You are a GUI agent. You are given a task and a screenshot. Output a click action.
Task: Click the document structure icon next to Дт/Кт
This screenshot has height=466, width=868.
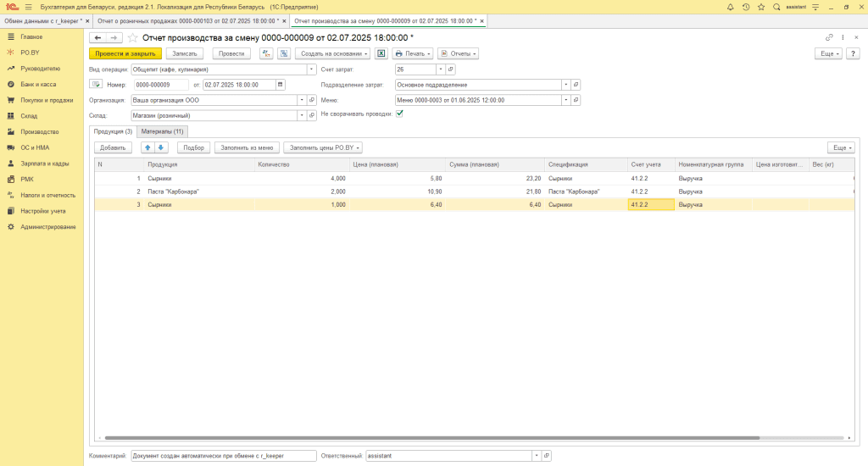[x=284, y=53]
